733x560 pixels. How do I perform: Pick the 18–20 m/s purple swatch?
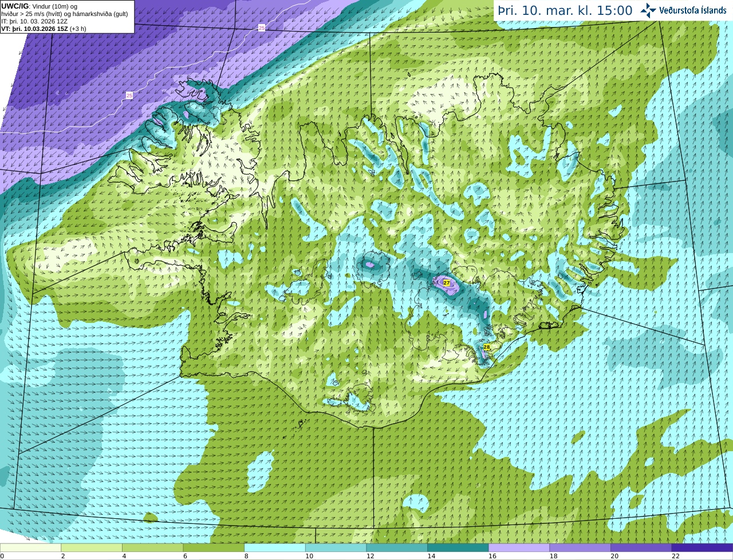click(x=580, y=547)
